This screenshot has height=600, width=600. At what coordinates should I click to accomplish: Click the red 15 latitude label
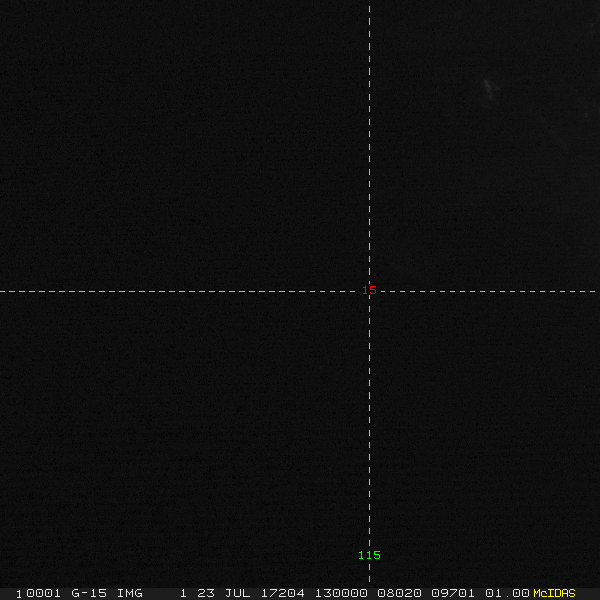pyautogui.click(x=371, y=290)
